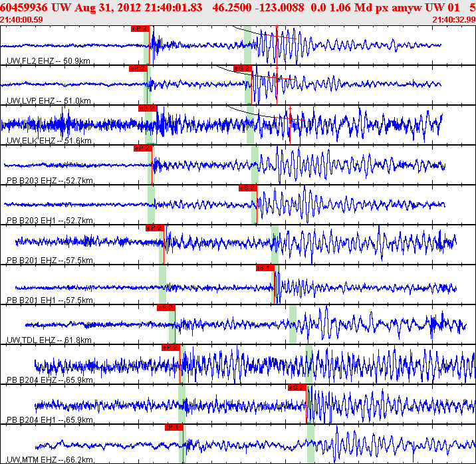This screenshot has width=476, height=464.
Task: Select the eP 2 pick flag on UW.TDL trace
Action: (x=166, y=308)
